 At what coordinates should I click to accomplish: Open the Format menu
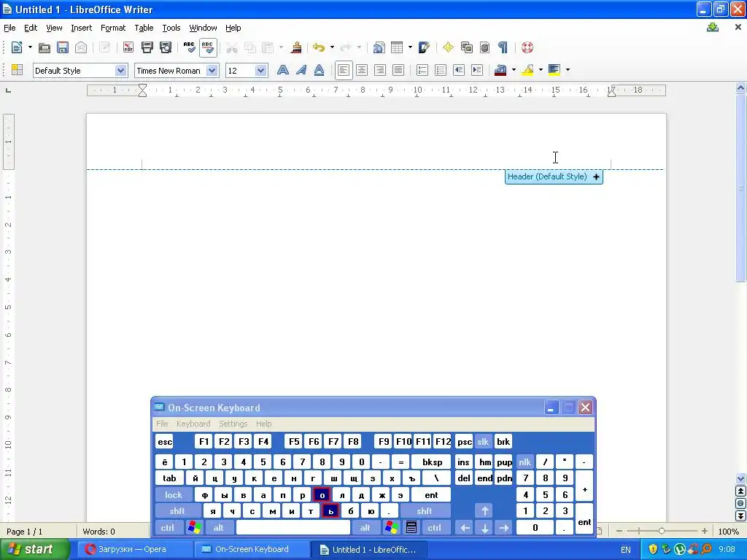tap(113, 28)
